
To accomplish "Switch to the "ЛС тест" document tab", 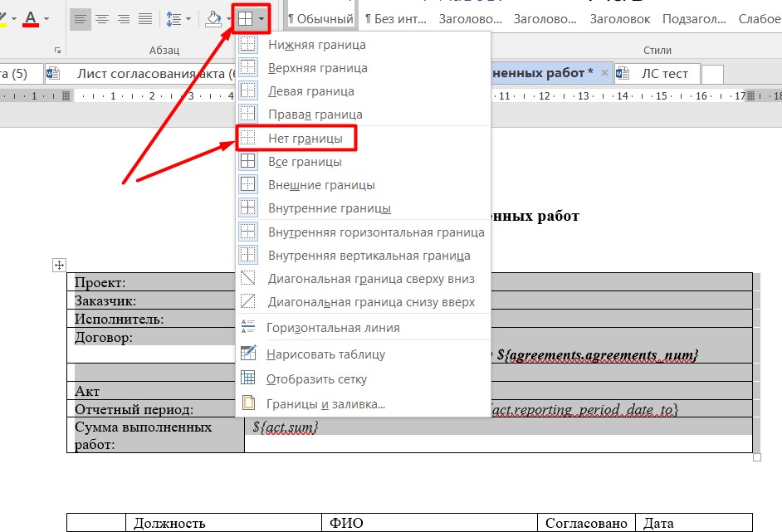I will coord(664,74).
